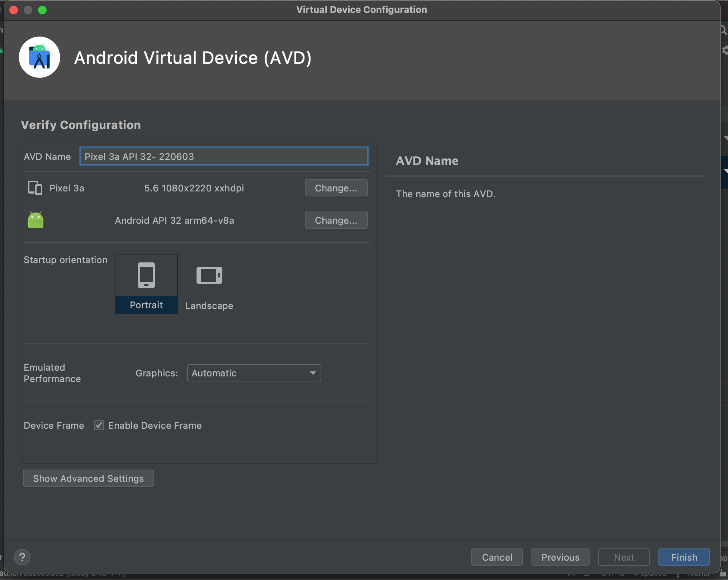Click the 5.6 1080x2220 xxhdpi text

(194, 188)
